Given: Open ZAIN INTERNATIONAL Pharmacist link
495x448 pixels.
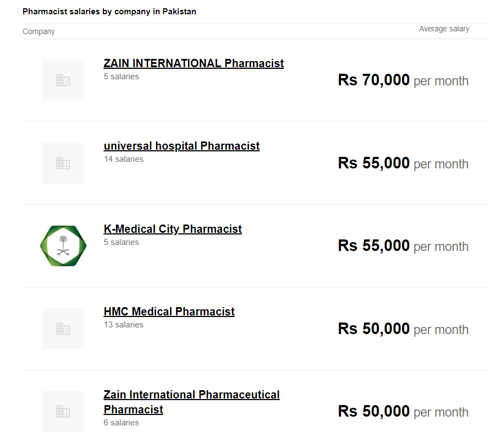Looking at the screenshot, I should (x=194, y=63).
